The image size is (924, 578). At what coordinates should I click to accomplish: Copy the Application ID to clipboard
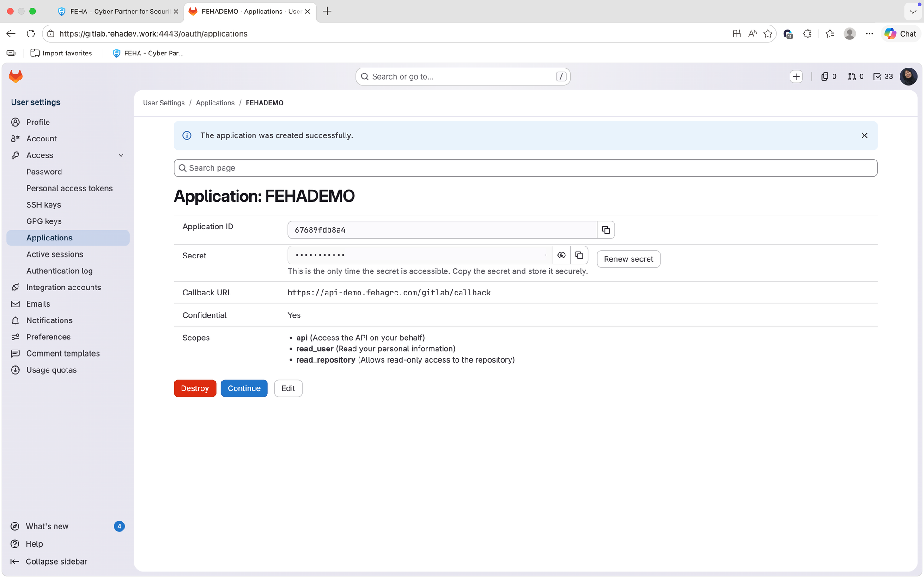[x=606, y=230]
